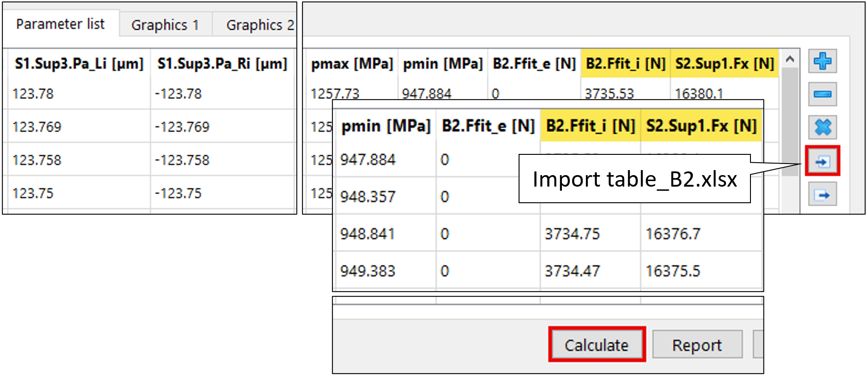The height and width of the screenshot is (376, 868).
Task: Click the export table arrow icon
Action: pos(822,195)
